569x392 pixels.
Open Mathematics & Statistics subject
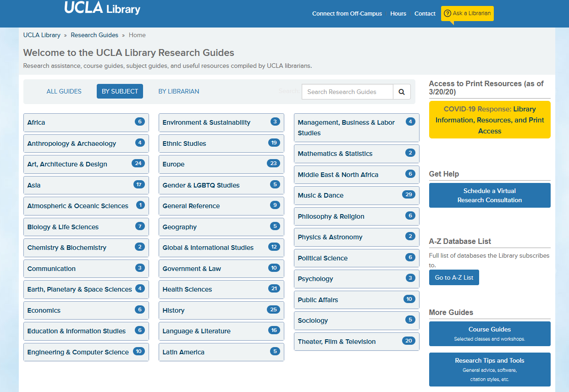[x=357, y=154]
